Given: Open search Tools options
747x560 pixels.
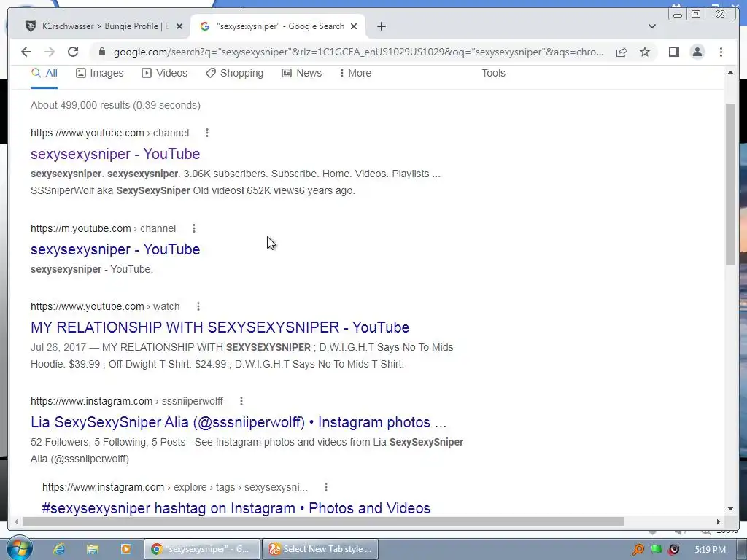Looking at the screenshot, I should pos(493,74).
